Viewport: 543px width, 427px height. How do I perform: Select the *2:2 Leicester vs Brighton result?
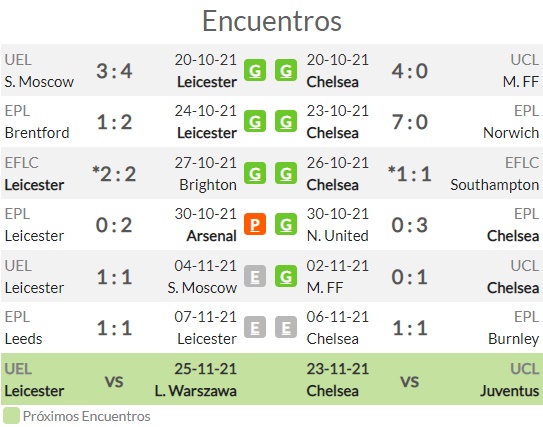tap(114, 174)
